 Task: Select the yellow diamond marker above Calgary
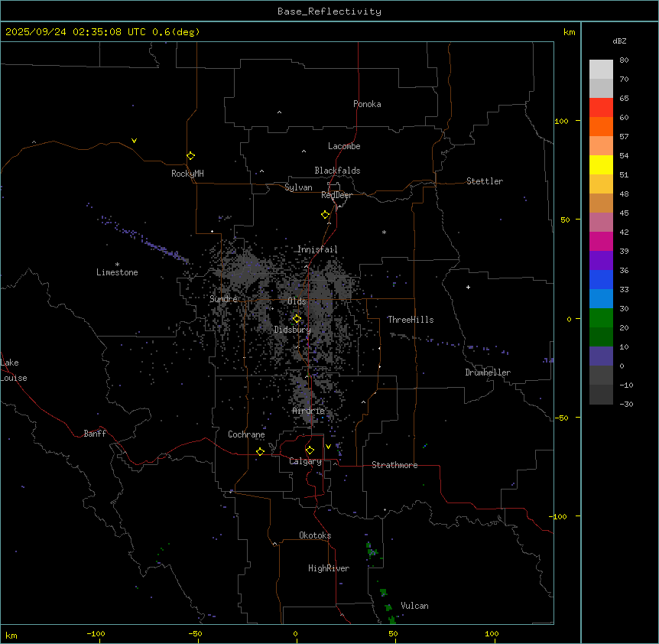point(310,450)
